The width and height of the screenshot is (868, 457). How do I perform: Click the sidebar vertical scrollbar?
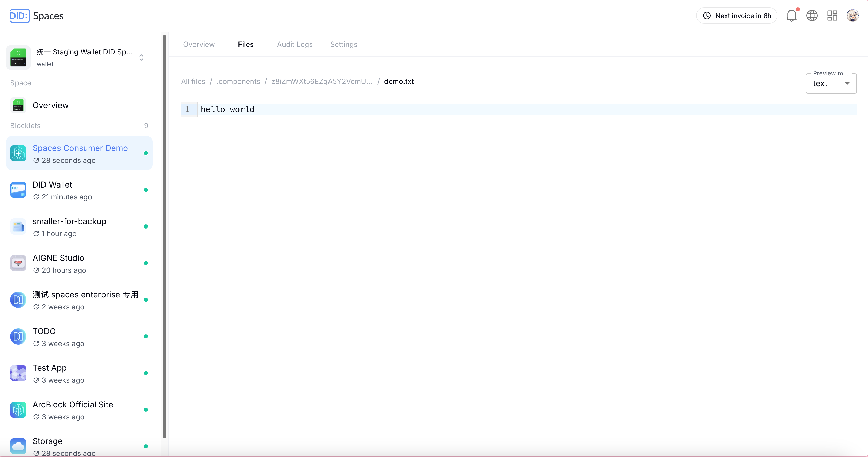click(x=164, y=236)
